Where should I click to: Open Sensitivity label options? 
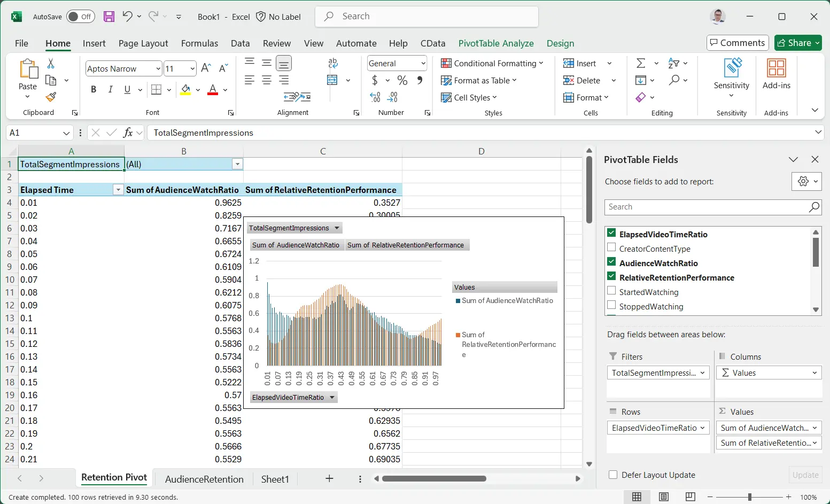pos(731,77)
